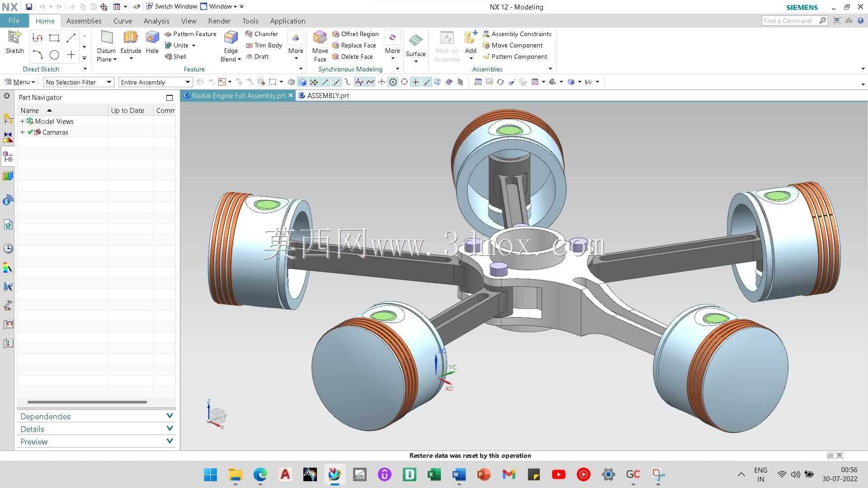Click the Hole feature icon
Image resolution: width=868 pixels, height=488 pixels.
(152, 42)
